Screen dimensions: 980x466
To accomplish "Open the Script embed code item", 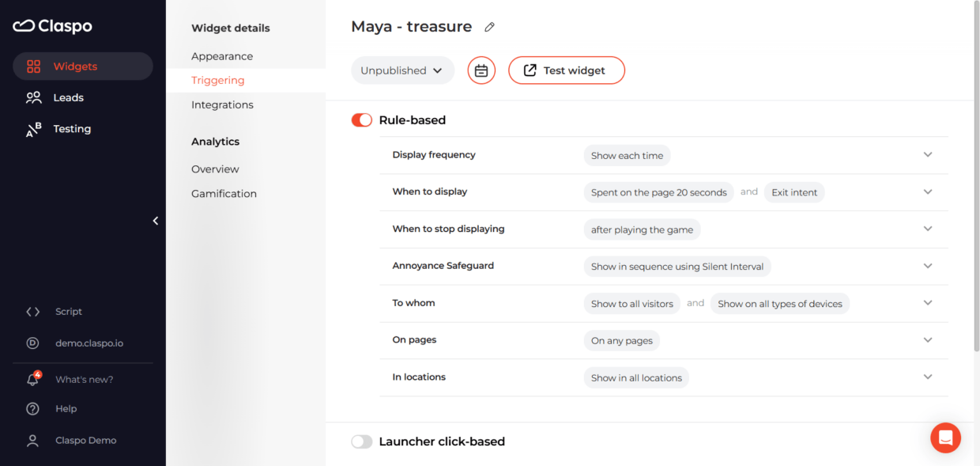I will [x=68, y=312].
